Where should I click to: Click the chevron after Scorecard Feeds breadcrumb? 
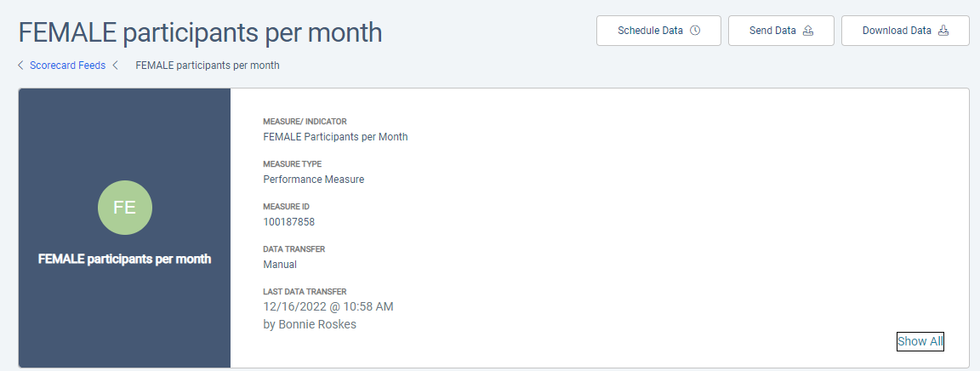(115, 66)
